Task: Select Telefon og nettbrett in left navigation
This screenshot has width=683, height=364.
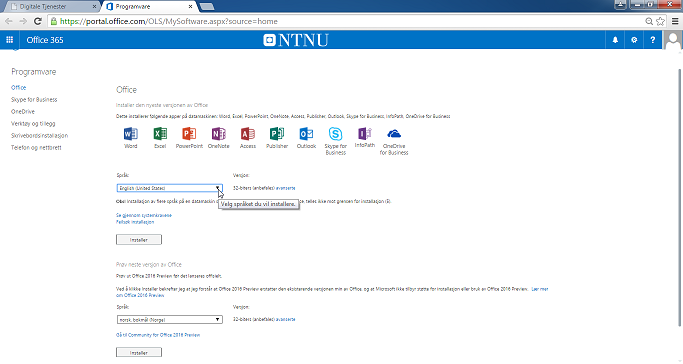Action: [36, 148]
